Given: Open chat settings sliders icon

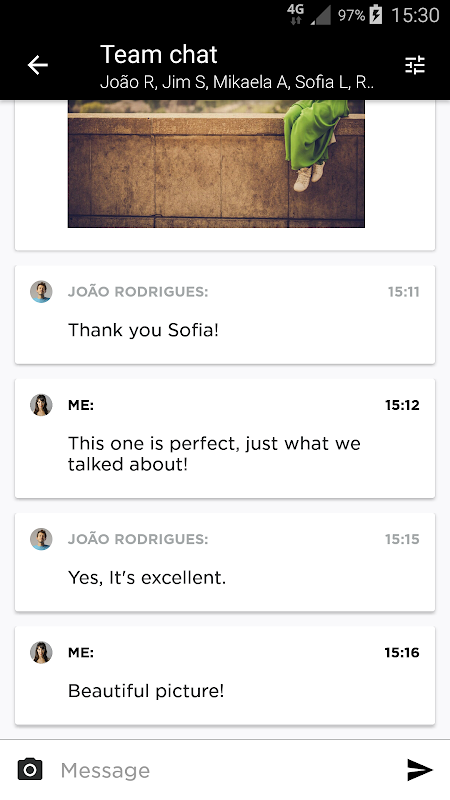Looking at the screenshot, I should click(x=414, y=65).
